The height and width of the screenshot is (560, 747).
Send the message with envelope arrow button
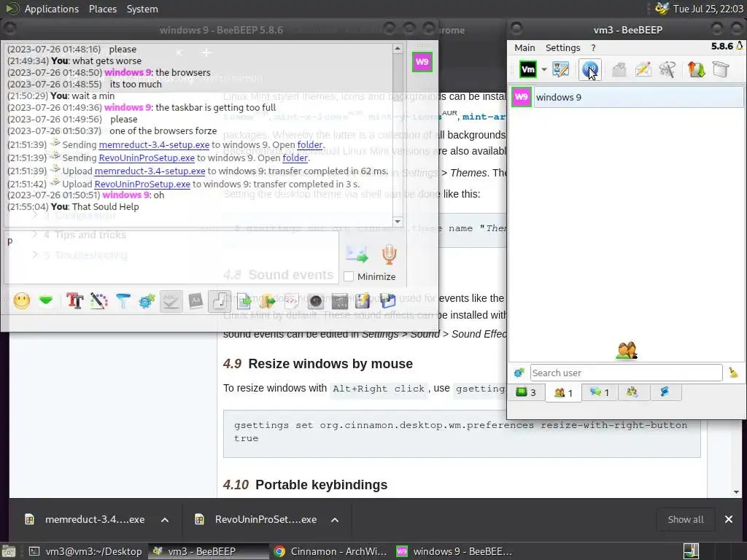tap(357, 254)
